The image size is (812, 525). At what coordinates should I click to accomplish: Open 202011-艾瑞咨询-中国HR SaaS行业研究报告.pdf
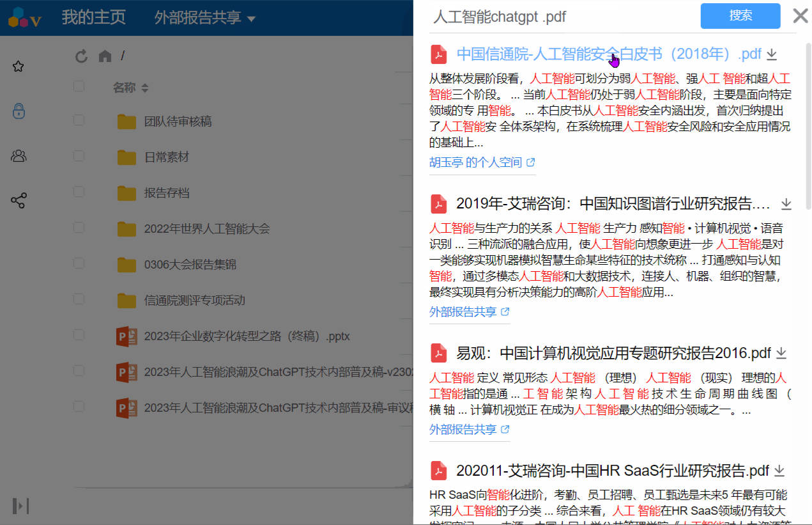click(612, 471)
